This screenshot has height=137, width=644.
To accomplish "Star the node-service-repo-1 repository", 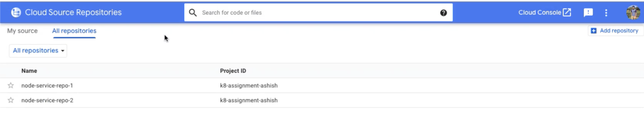I will coord(11,85).
